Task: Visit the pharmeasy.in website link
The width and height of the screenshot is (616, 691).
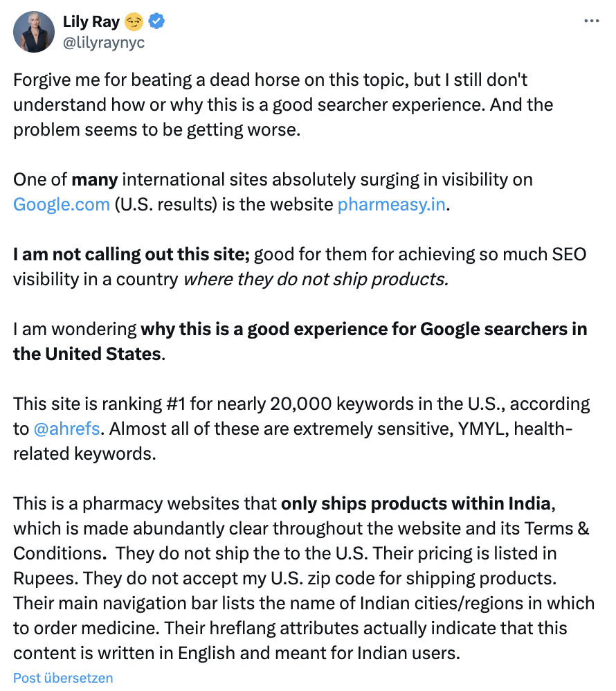Action: 391,204
